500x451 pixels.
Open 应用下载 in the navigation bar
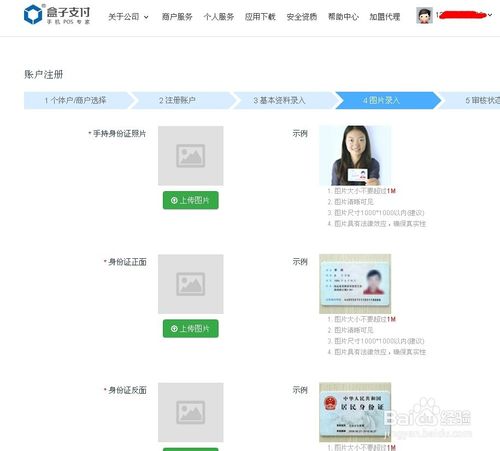[260, 17]
